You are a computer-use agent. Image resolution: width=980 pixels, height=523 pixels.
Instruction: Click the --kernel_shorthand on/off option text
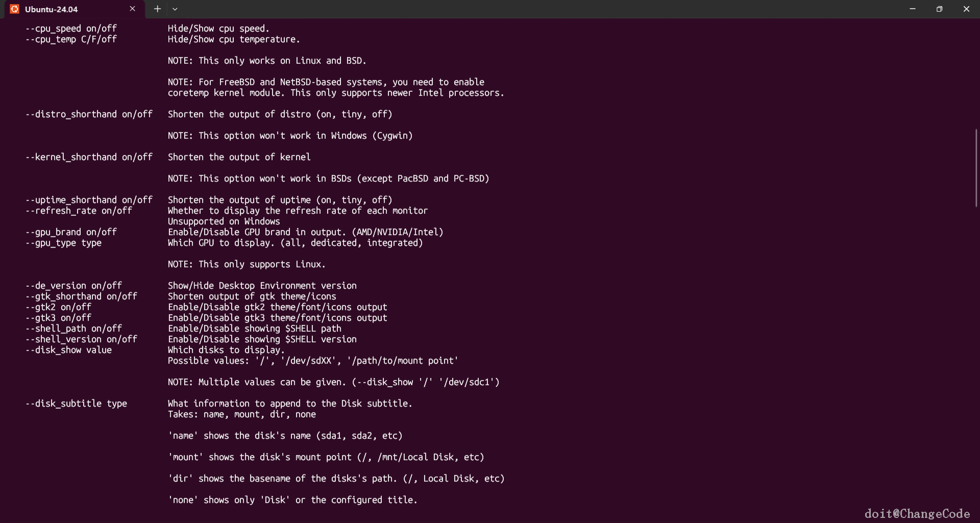[89, 157]
